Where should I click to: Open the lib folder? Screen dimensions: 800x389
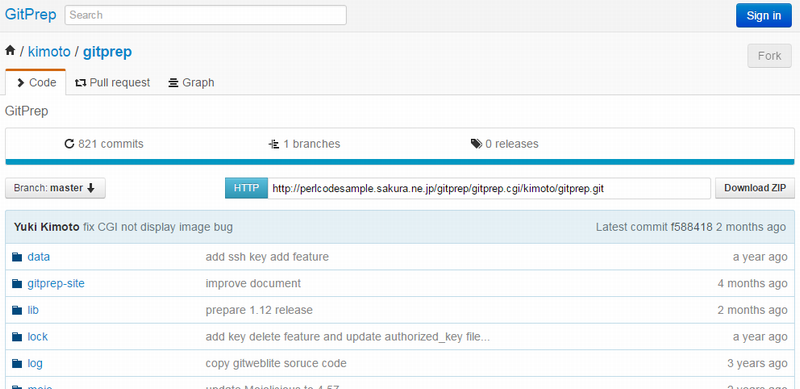[x=33, y=310]
